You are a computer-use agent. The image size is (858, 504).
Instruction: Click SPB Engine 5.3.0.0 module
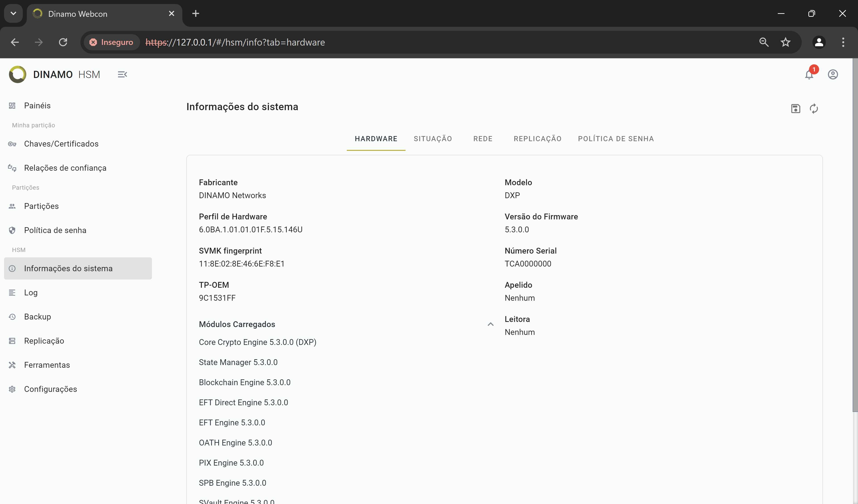[x=233, y=483]
